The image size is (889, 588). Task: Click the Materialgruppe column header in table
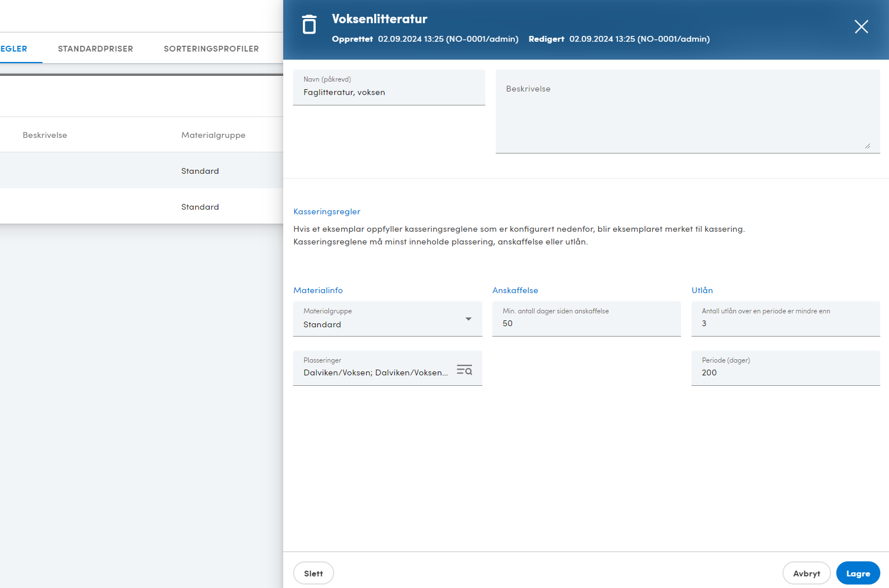213,135
